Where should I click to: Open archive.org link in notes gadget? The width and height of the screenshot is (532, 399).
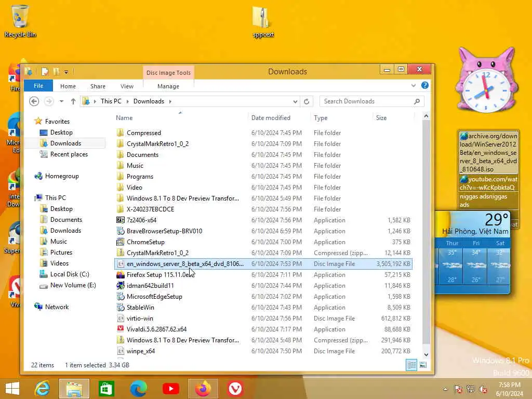click(488, 152)
